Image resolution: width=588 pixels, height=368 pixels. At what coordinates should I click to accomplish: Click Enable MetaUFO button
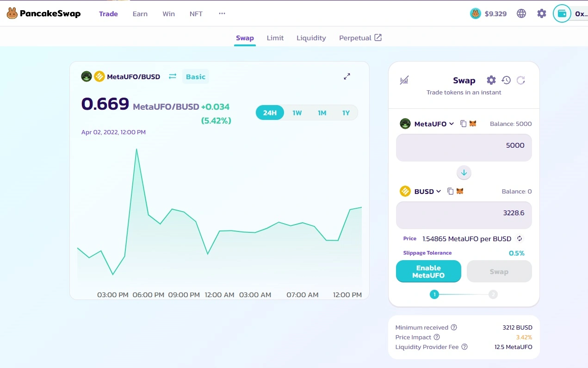pos(428,271)
